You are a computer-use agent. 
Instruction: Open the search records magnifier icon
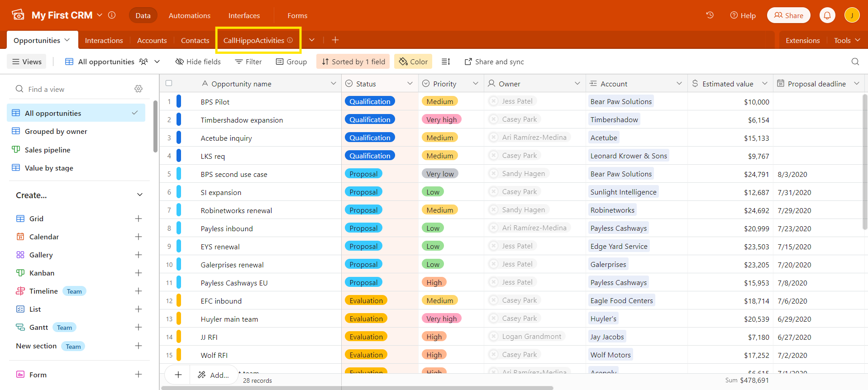pyautogui.click(x=855, y=62)
